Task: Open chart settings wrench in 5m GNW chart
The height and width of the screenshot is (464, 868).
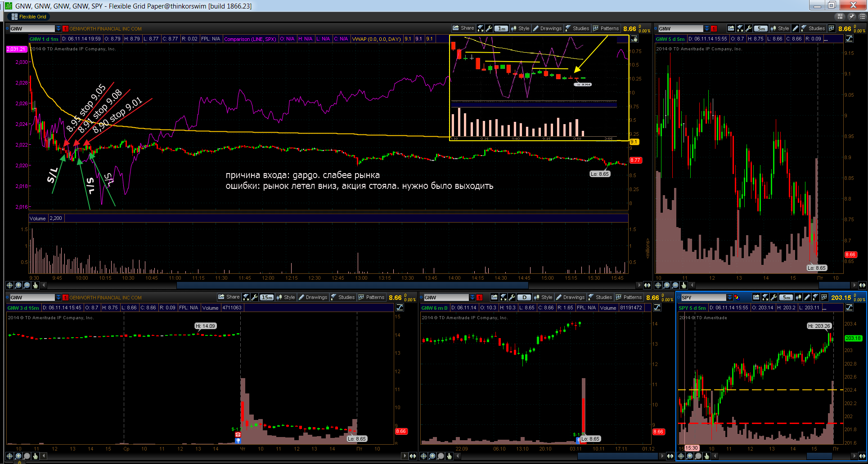Action: 749,28
